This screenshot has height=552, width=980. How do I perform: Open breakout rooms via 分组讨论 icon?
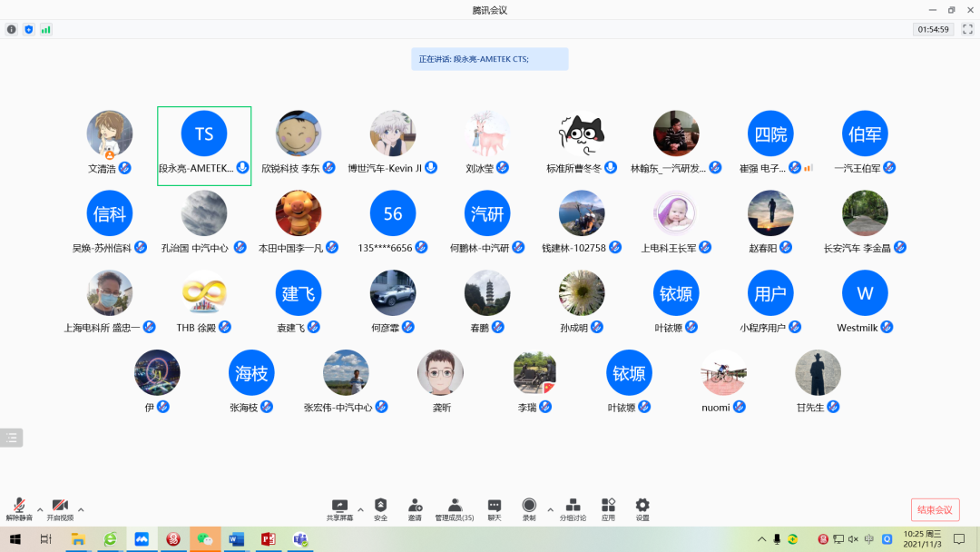571,507
